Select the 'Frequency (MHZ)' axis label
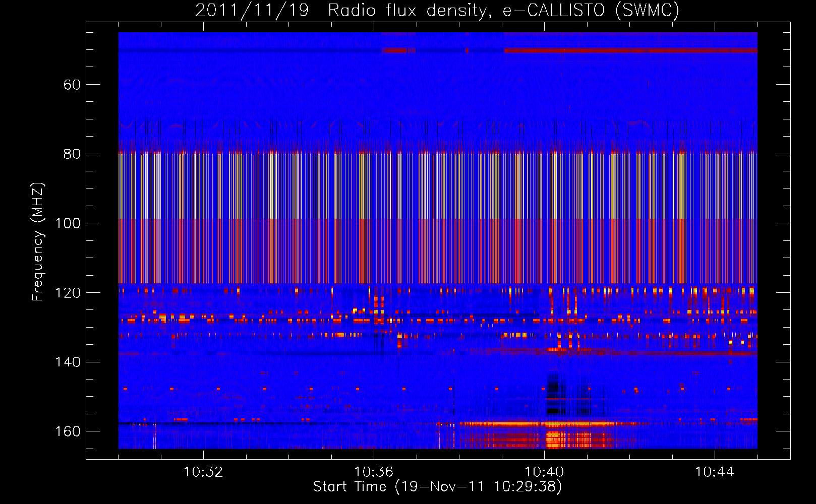This screenshot has width=816, height=504. 38,241
